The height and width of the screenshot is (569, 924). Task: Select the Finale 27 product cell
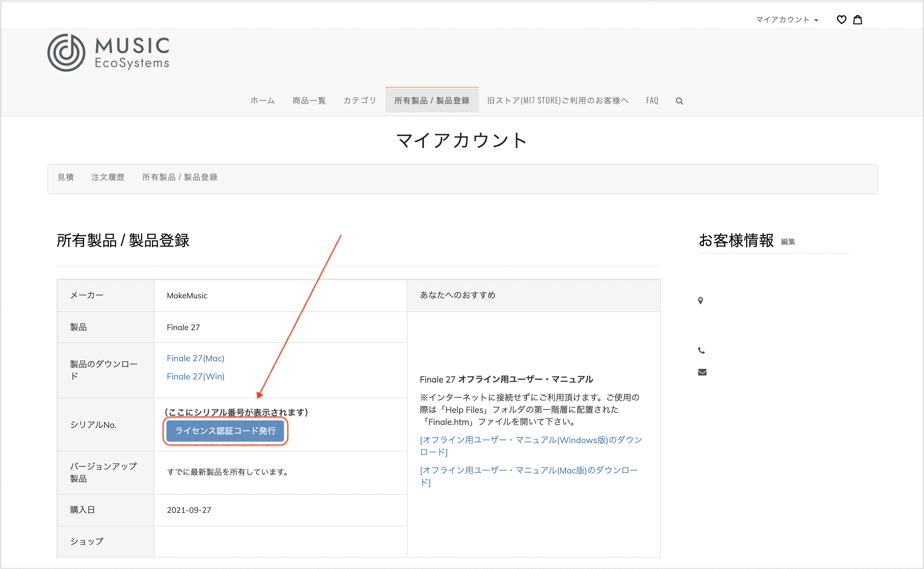click(281, 327)
